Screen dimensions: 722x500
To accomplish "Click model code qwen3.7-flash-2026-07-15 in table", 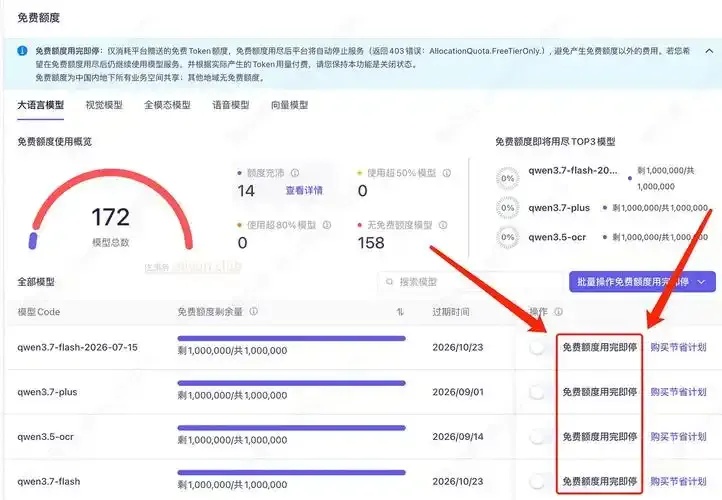I will [77, 347].
